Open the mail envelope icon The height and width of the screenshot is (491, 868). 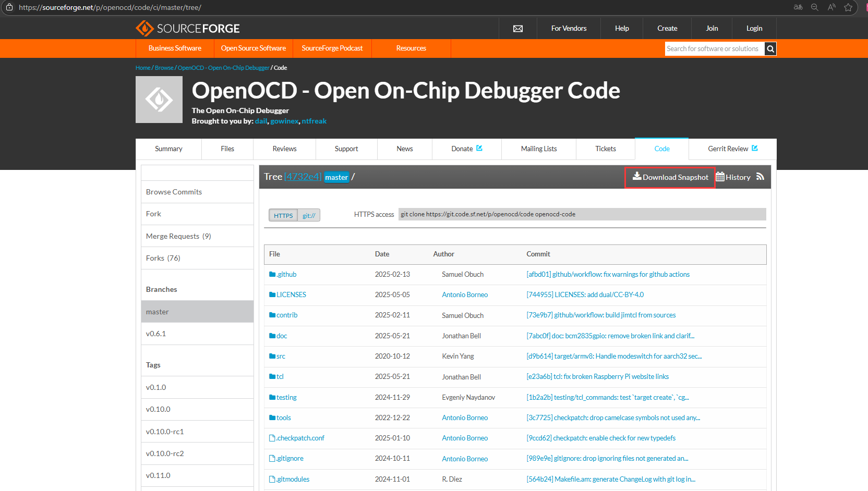pos(518,29)
